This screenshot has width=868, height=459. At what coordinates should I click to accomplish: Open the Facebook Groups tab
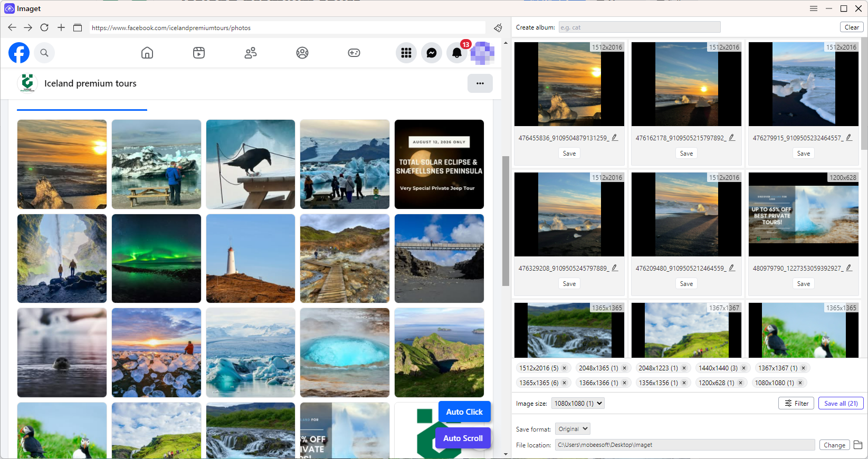(302, 53)
